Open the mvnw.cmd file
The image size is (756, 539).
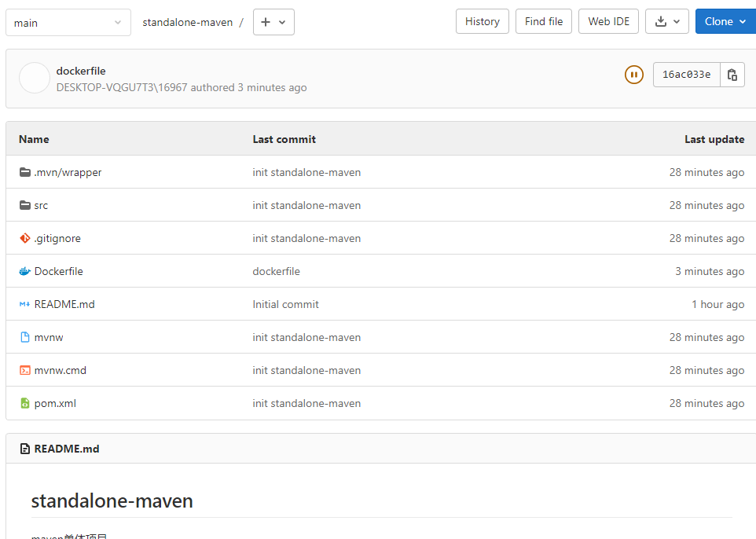tap(61, 370)
